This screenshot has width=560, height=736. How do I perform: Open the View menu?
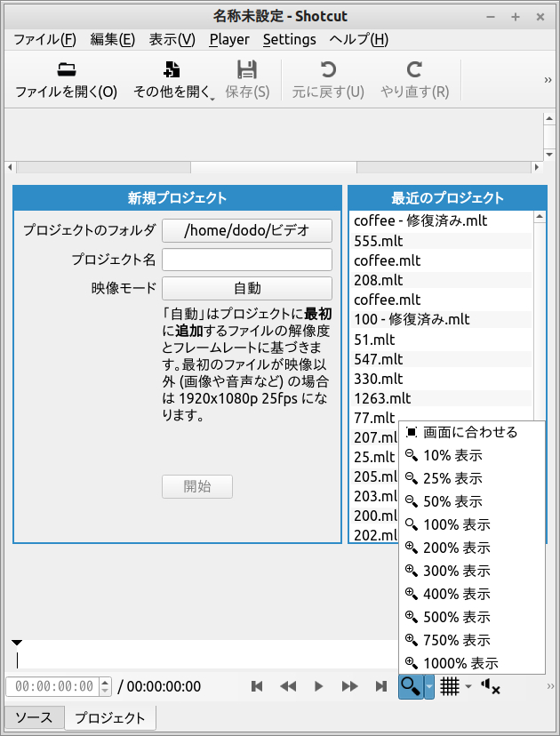pyautogui.click(x=172, y=39)
